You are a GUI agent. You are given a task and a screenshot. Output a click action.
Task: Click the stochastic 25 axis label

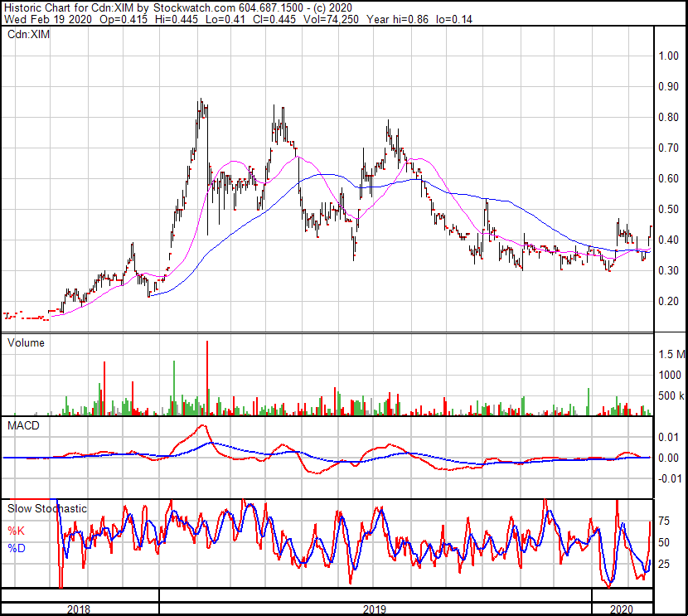[664, 564]
